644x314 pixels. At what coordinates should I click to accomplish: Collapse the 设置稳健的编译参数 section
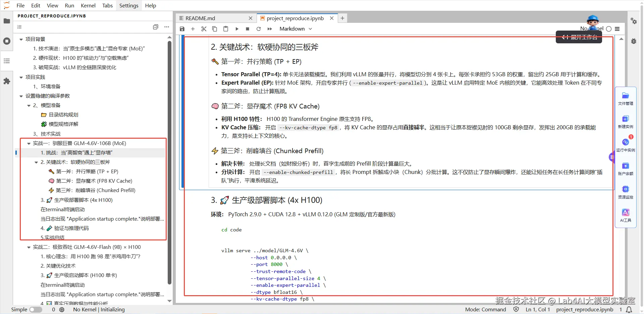pyautogui.click(x=21, y=96)
